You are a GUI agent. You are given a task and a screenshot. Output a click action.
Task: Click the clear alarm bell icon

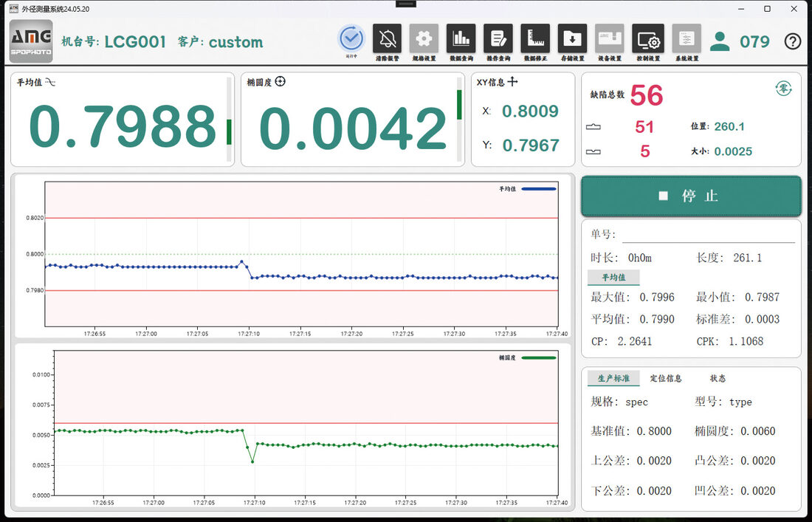coord(387,38)
